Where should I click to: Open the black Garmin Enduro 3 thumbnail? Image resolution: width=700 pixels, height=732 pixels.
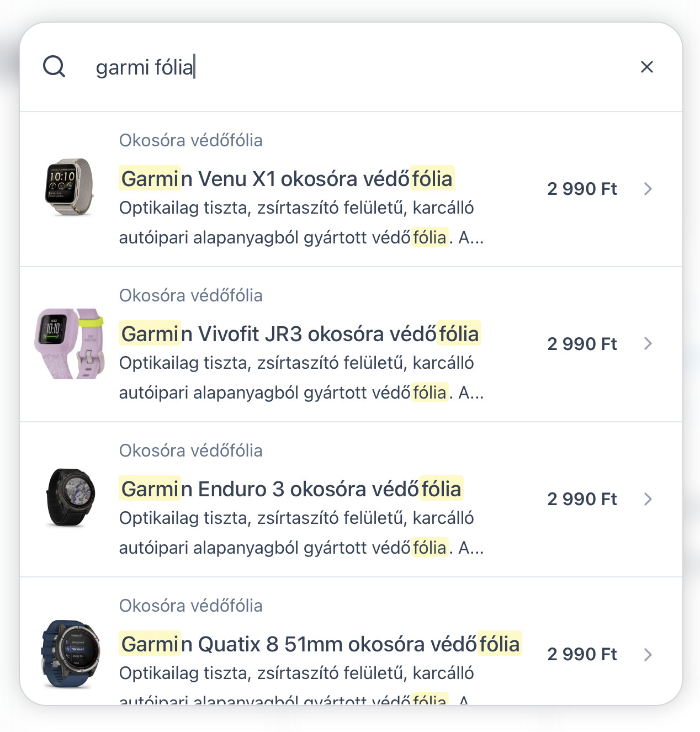click(70, 498)
